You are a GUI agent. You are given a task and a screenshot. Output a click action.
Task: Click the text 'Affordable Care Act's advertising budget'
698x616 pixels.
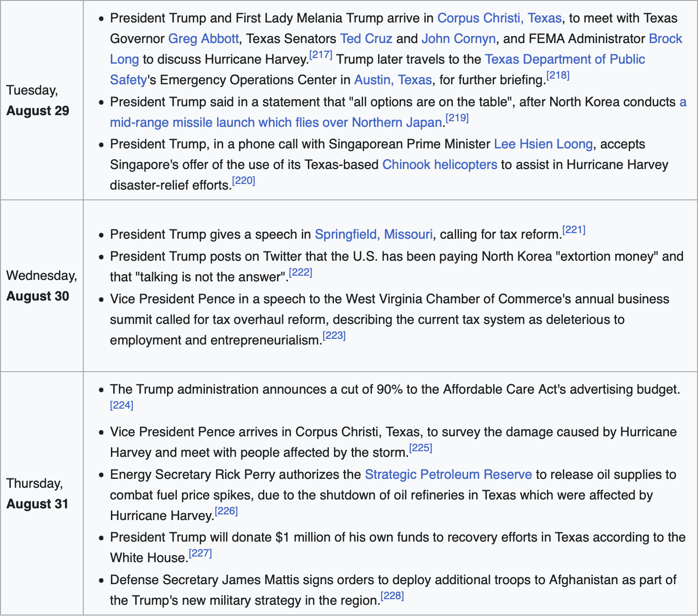pos(561,389)
